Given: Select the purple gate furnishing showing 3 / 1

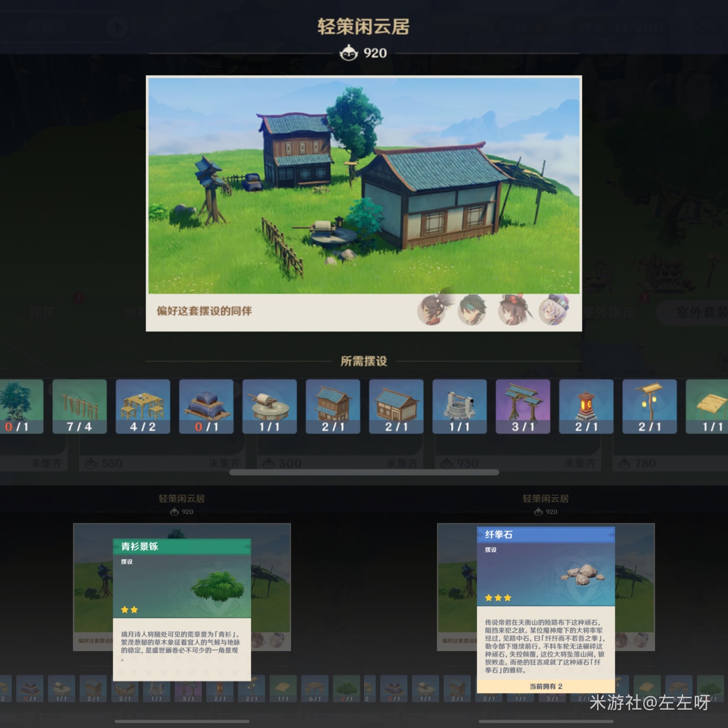Looking at the screenshot, I should pos(523,406).
